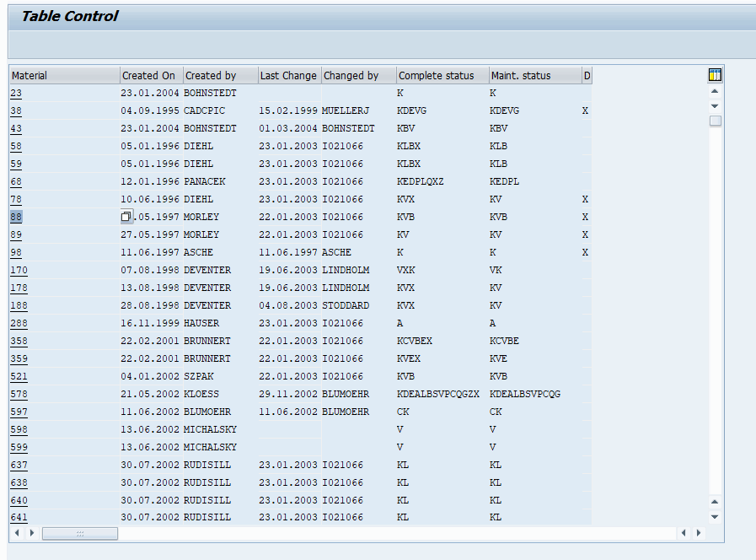Click the KLOESS created-by cell
Viewport: 756px width, 560px height.
click(201, 394)
